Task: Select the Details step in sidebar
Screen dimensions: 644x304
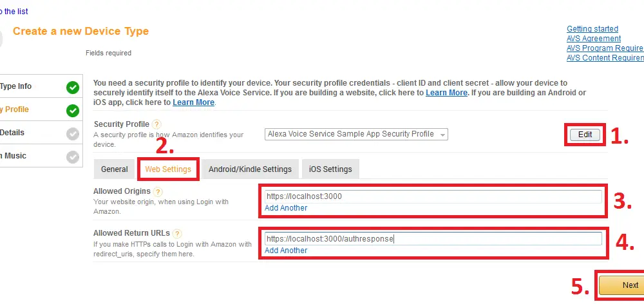Action: pyautogui.click(x=41, y=132)
